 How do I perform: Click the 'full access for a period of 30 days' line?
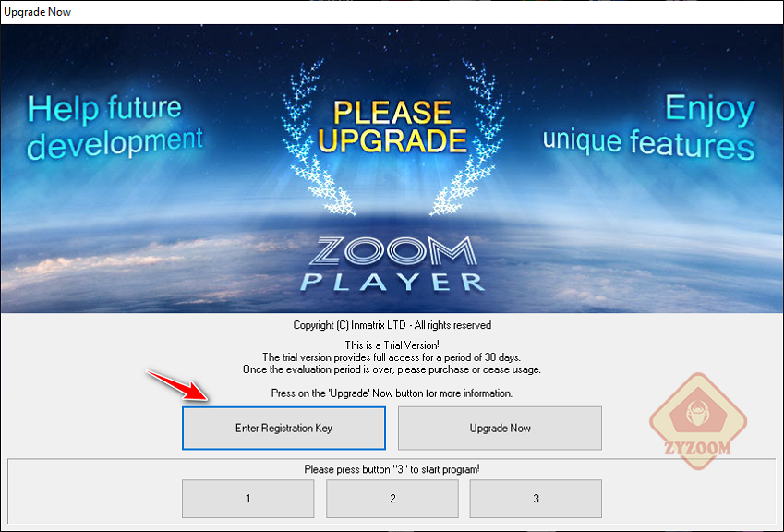coord(392,357)
